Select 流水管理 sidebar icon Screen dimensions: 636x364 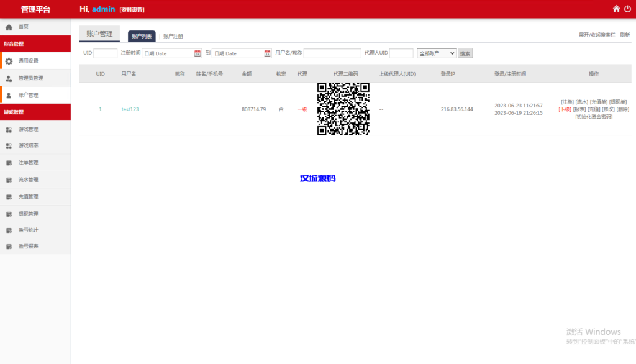pos(9,179)
